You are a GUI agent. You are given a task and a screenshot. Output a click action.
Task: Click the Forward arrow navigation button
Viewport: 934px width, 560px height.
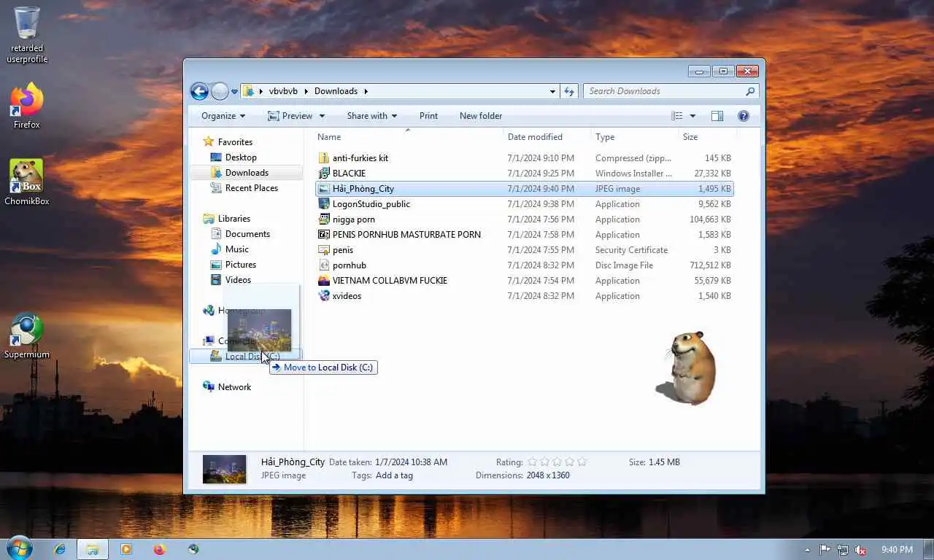(220, 91)
